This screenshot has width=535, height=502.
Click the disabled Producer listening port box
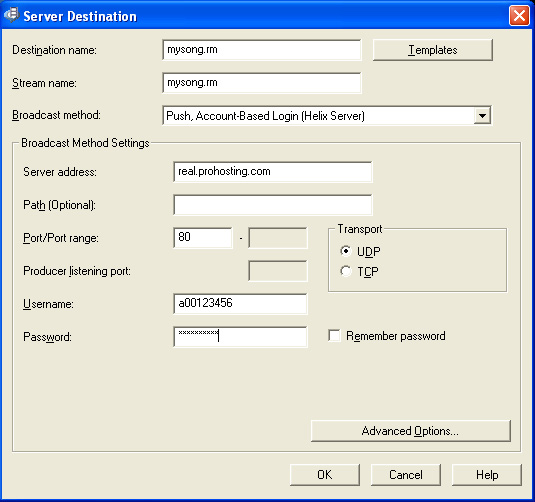tap(278, 271)
